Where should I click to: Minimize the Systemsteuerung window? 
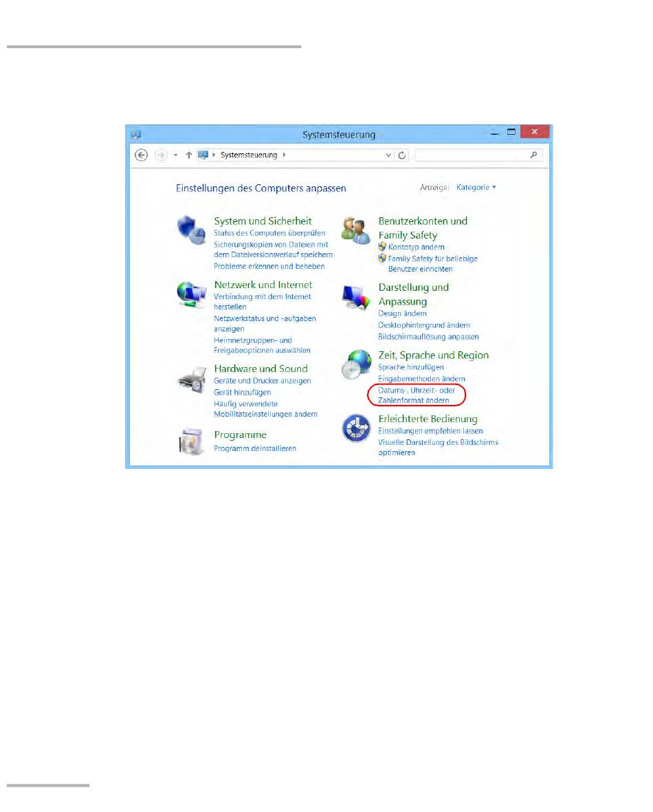point(494,133)
